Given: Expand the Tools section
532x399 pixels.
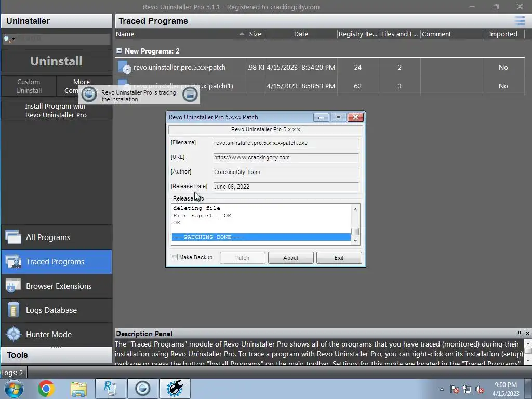Looking at the screenshot, I should (57, 355).
